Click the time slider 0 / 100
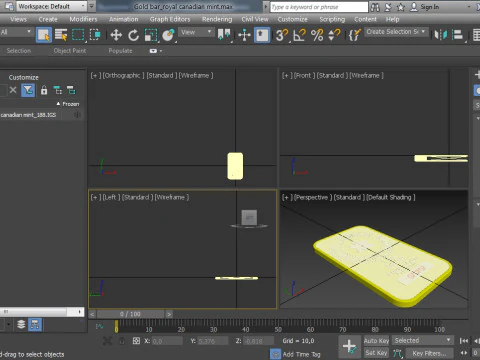This screenshot has height=360, width=480. coord(130,314)
